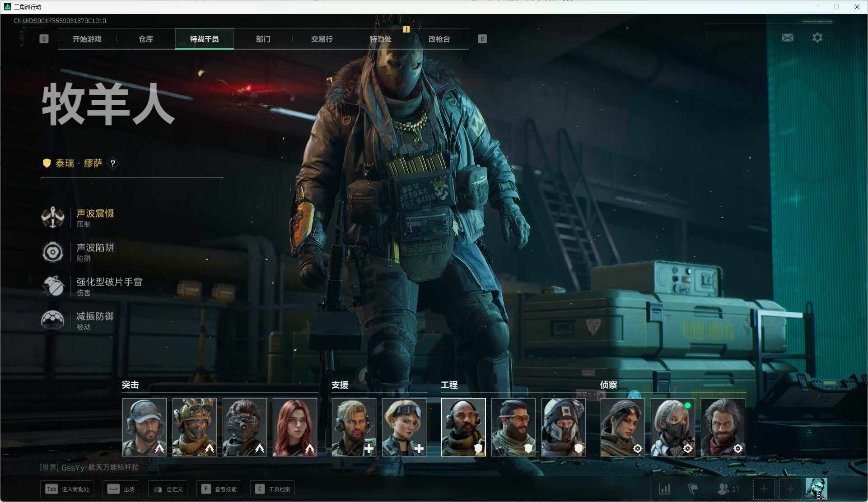Image resolution: width=868 pixels, height=502 pixels.
Task: Click the 突击 class label
Action: click(x=130, y=385)
